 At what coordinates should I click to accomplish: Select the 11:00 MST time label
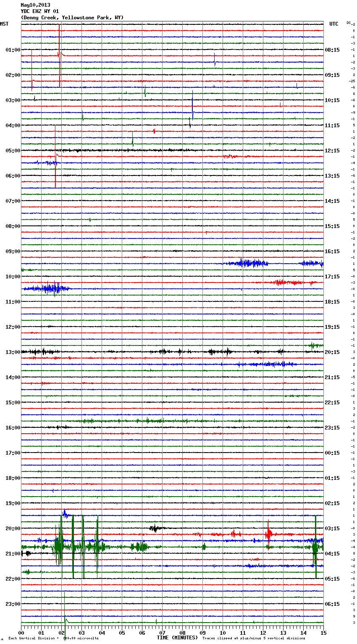(x=13, y=302)
